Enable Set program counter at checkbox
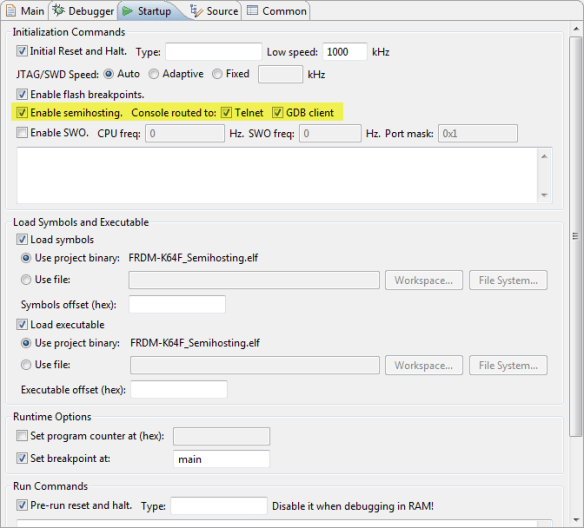Screen dimensions: 584x528 (x=22, y=436)
